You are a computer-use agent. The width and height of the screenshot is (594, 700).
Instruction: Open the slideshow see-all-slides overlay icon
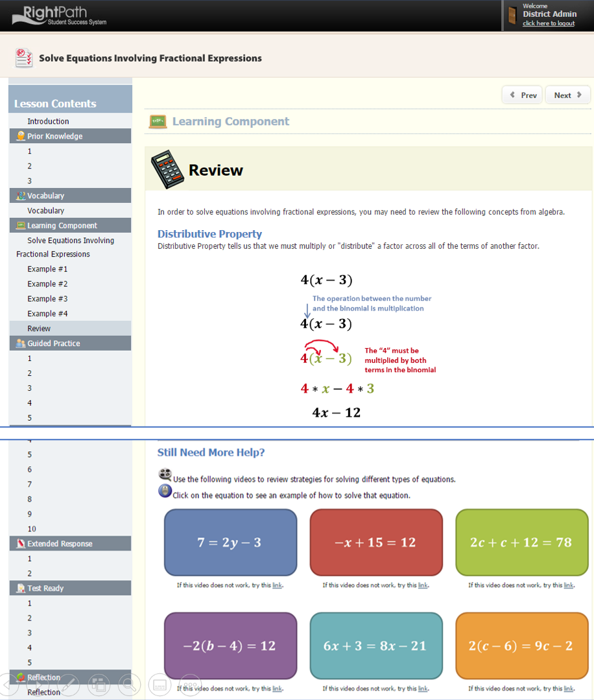point(99,684)
